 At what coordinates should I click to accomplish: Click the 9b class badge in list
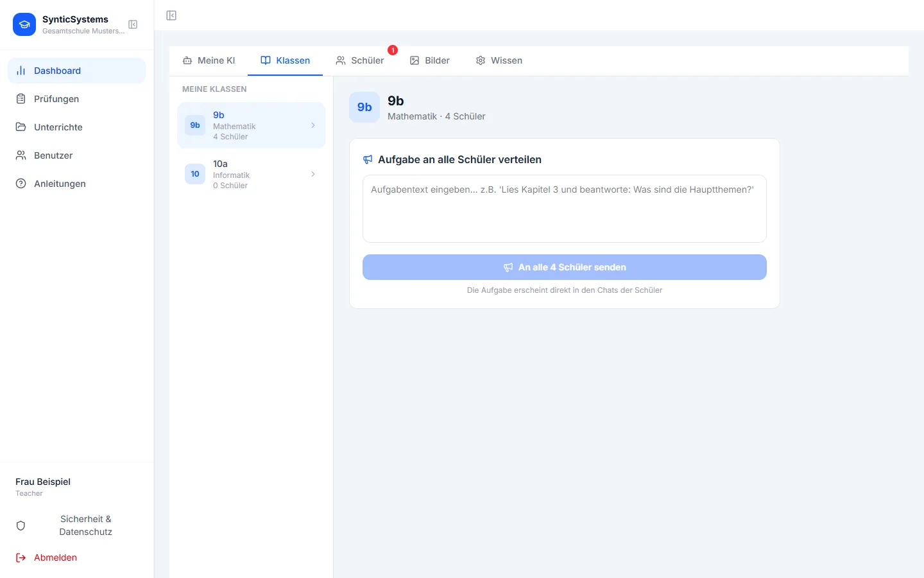tap(195, 125)
